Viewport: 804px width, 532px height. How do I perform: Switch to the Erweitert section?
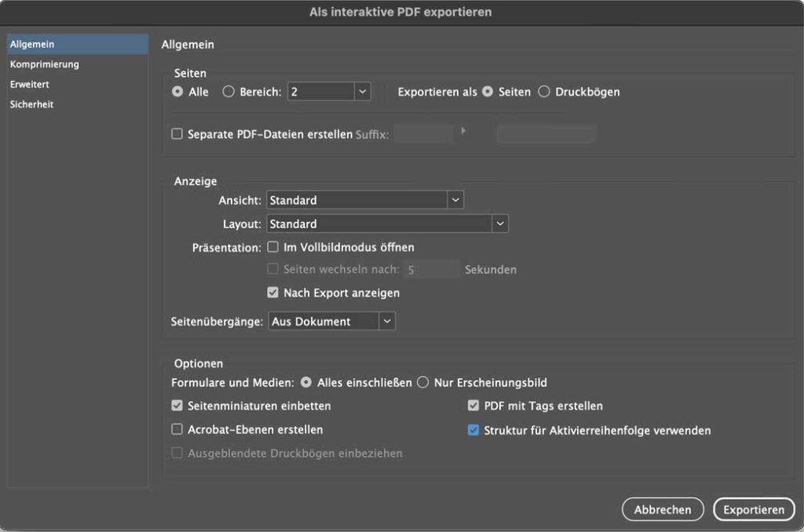pyautogui.click(x=78, y=84)
